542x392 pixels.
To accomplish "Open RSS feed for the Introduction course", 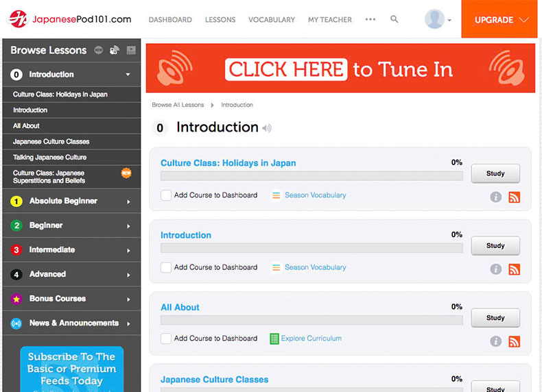I will tap(514, 269).
